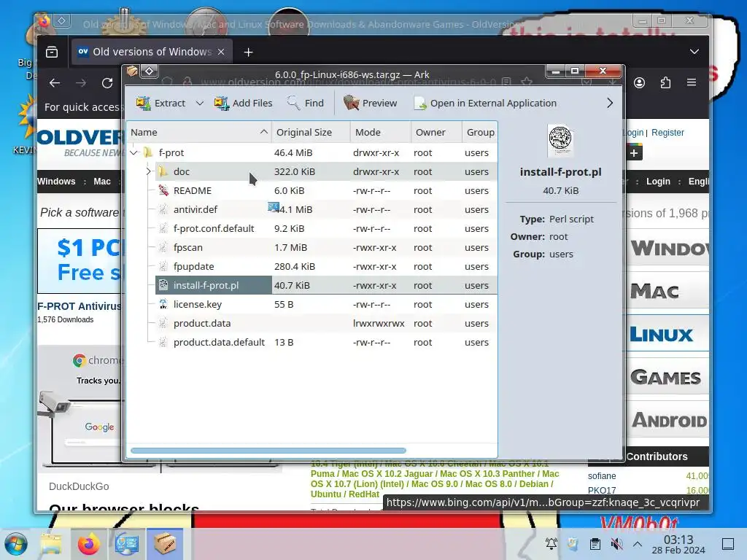Sort archive list by Name column
Viewport: 747px width, 560px height.
(x=198, y=133)
